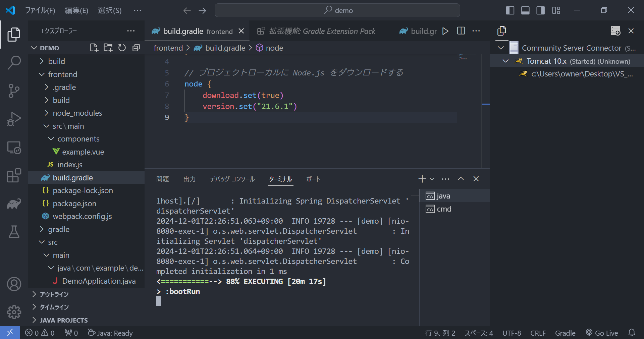Open editor more actions ellipsis
The width and height of the screenshot is (644, 339).
coord(476,31)
